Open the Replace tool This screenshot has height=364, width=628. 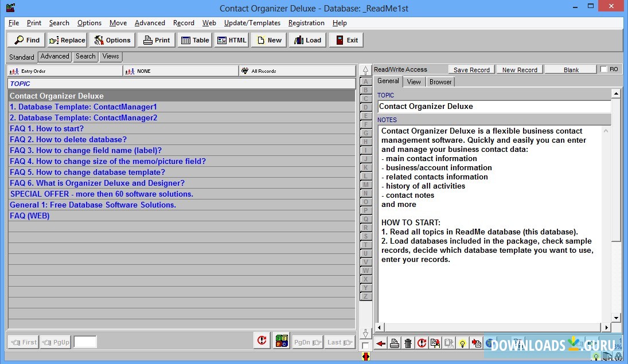(x=67, y=40)
